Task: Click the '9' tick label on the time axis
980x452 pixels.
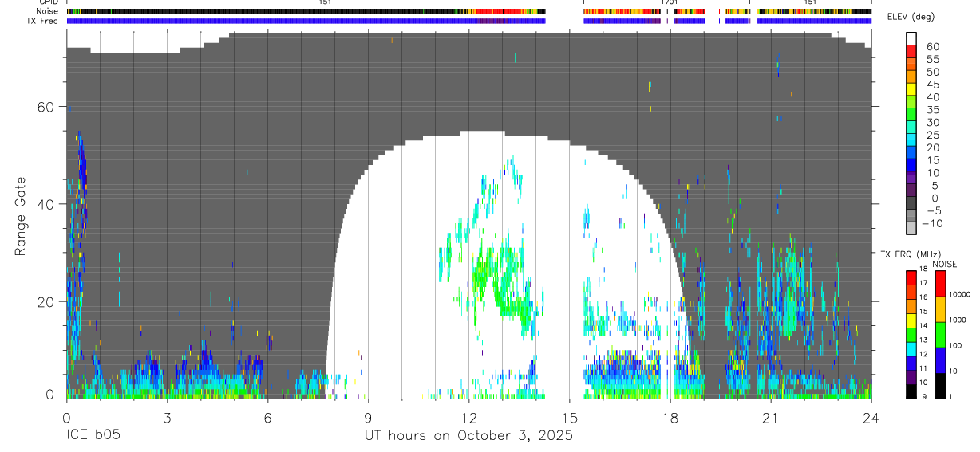Action: [368, 418]
